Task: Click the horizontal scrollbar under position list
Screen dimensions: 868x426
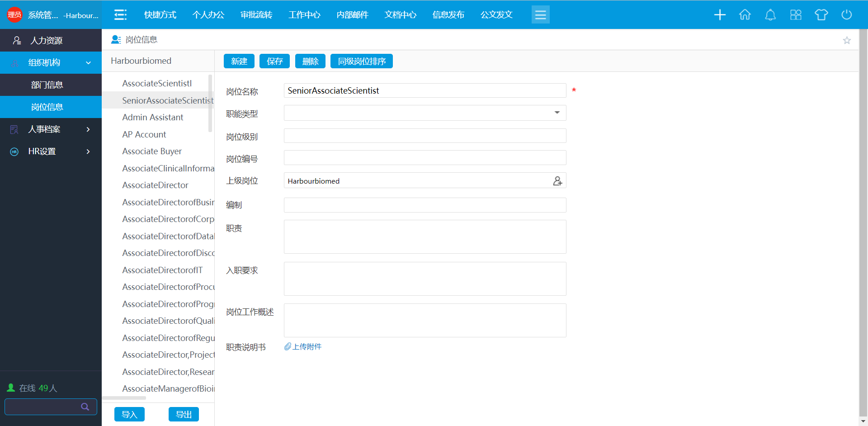Action: [x=124, y=398]
